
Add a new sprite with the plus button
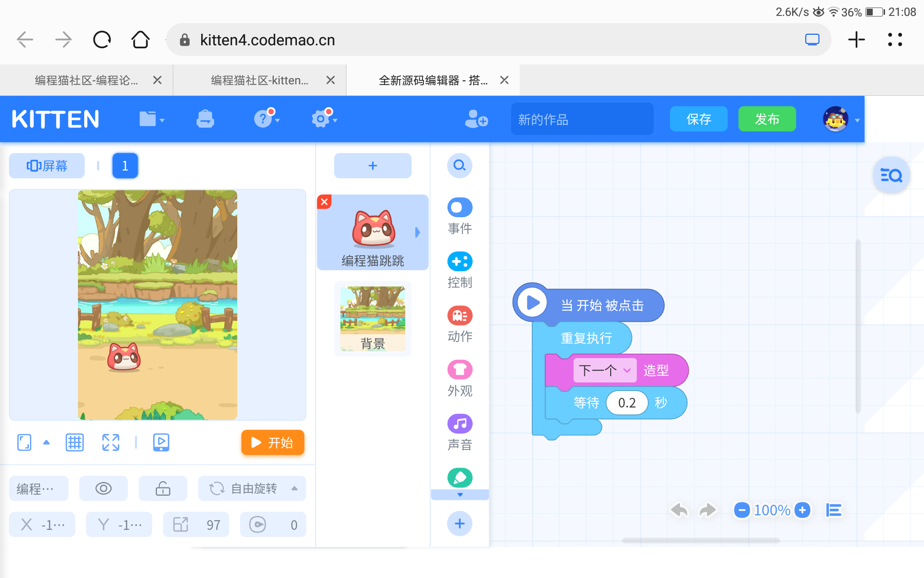pos(373,166)
